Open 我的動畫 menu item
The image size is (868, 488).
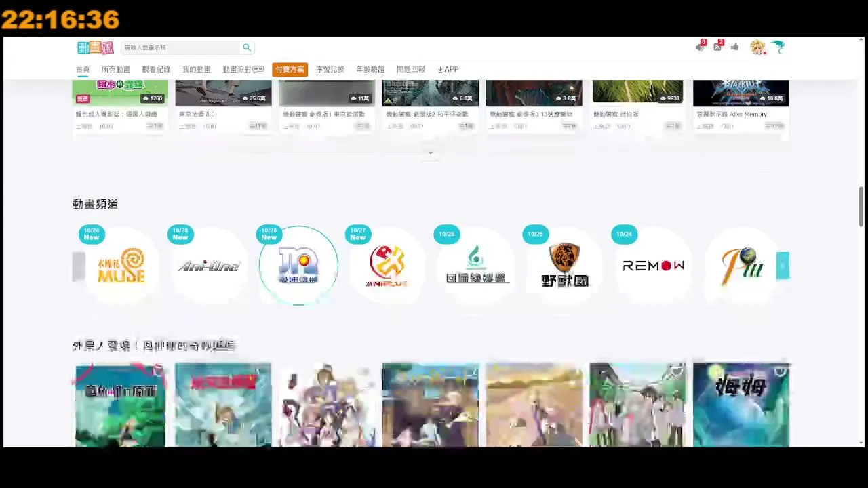pos(197,69)
